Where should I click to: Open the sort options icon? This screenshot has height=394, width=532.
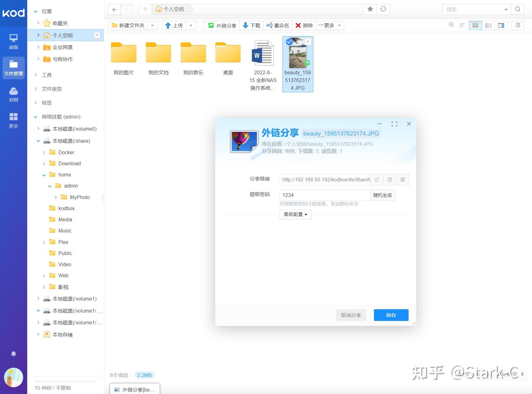click(462, 25)
